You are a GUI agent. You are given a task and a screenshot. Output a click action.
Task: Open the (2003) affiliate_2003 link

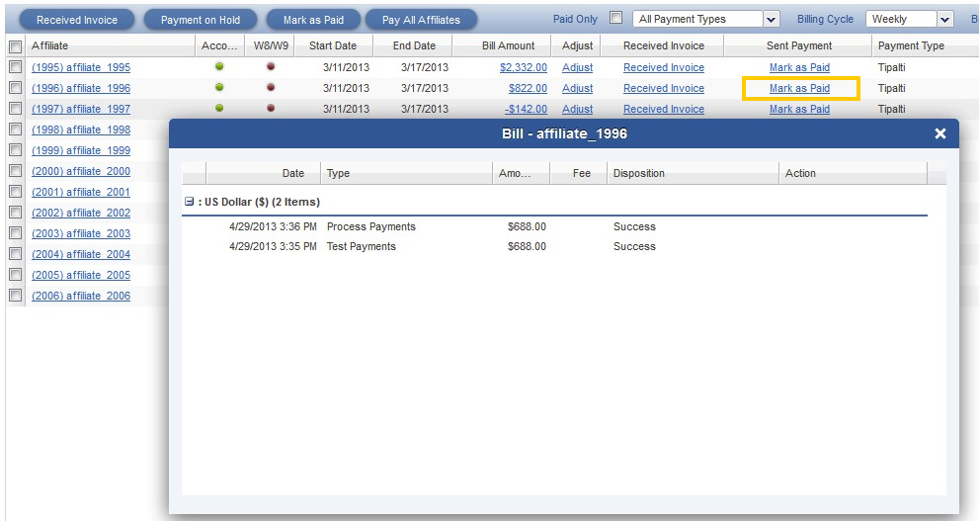point(81,233)
